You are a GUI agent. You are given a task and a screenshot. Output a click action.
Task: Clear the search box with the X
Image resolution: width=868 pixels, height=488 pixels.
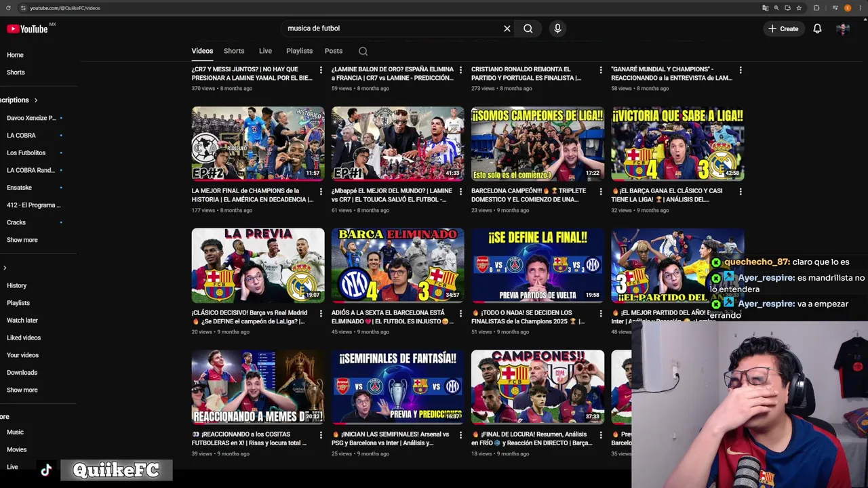click(x=507, y=28)
